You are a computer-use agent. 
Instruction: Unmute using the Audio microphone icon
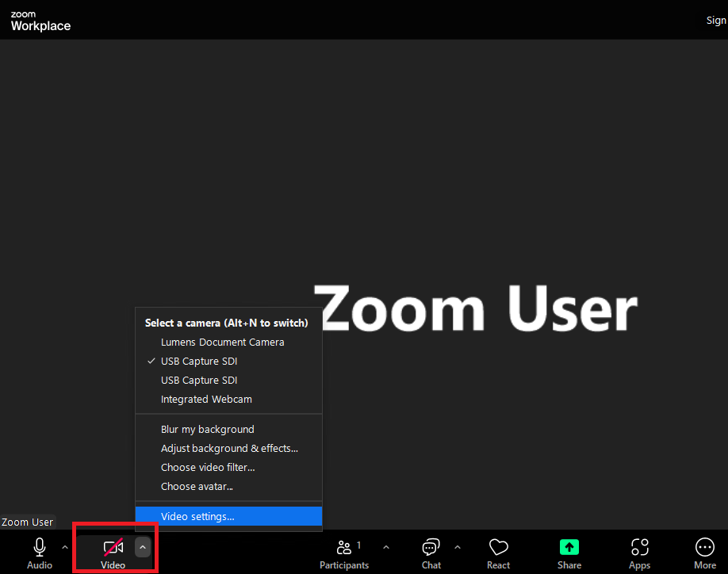(40, 547)
